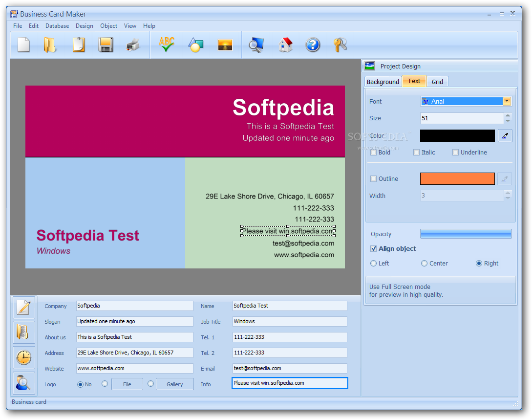Click the orange Outline color swatch

coord(457,178)
